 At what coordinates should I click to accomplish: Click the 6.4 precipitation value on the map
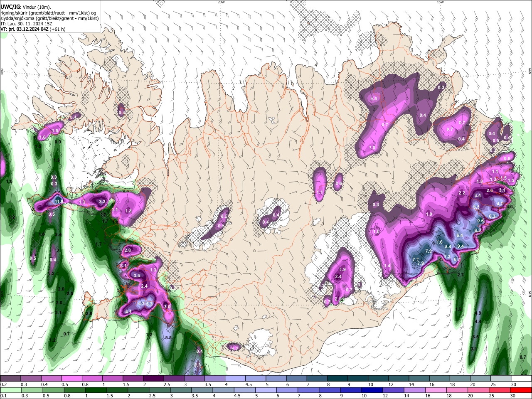pos(460,236)
